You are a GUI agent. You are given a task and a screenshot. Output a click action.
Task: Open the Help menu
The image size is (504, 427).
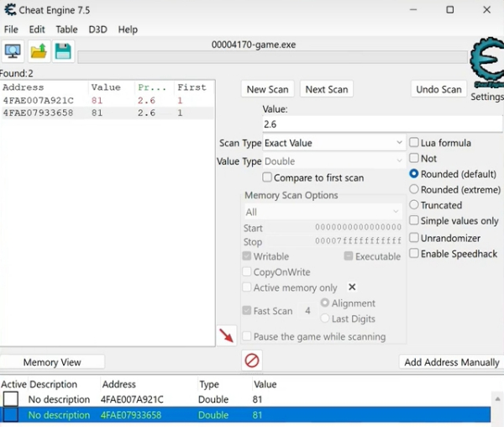(x=128, y=29)
